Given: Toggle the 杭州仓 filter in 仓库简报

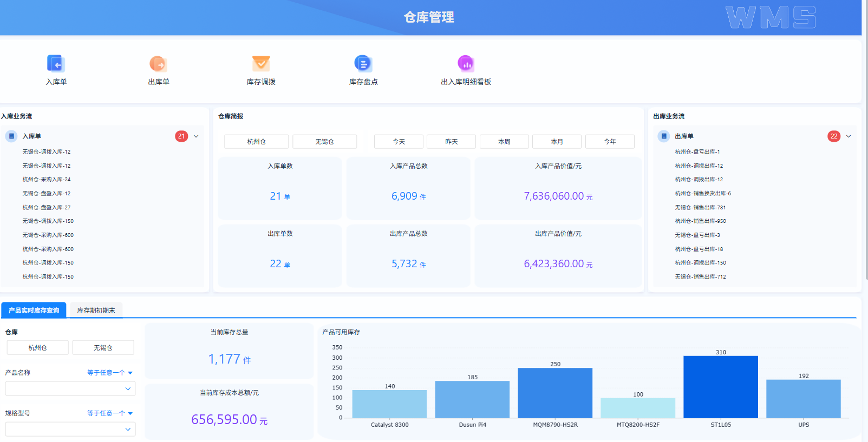Looking at the screenshot, I should point(257,142).
